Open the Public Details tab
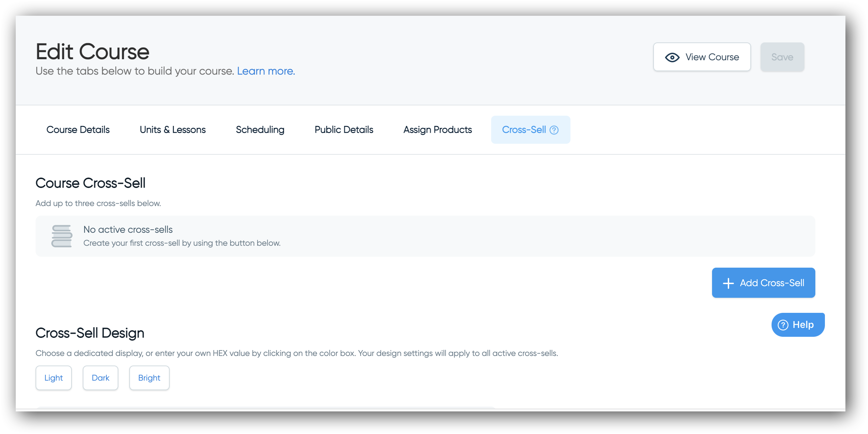The image size is (868, 434). (x=344, y=130)
